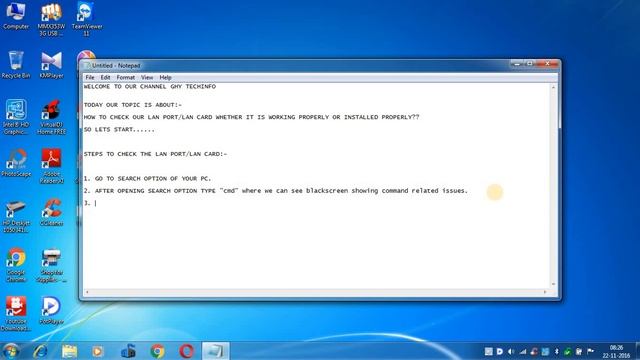This screenshot has width=640, height=360.
Task: Click line 'STEPS TO CHECK THE LAN PORT/LAN CARD:-'
Action: [x=156, y=154]
